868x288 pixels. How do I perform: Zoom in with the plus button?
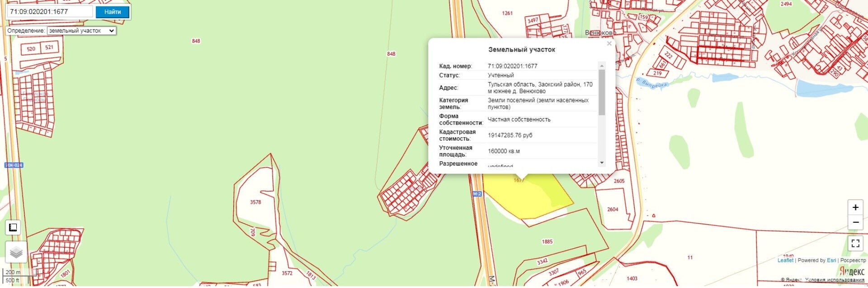tap(855, 207)
